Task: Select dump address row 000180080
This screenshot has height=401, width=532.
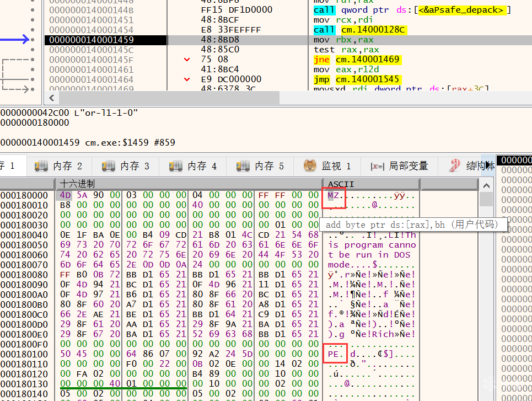Action: [24, 275]
